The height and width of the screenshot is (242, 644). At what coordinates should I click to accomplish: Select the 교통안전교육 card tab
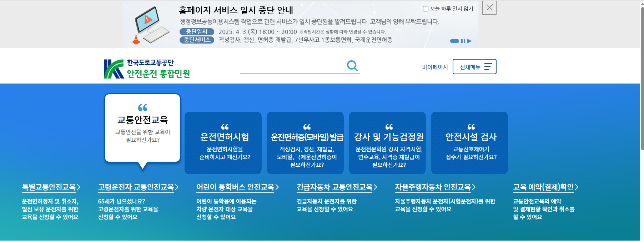pos(142,128)
